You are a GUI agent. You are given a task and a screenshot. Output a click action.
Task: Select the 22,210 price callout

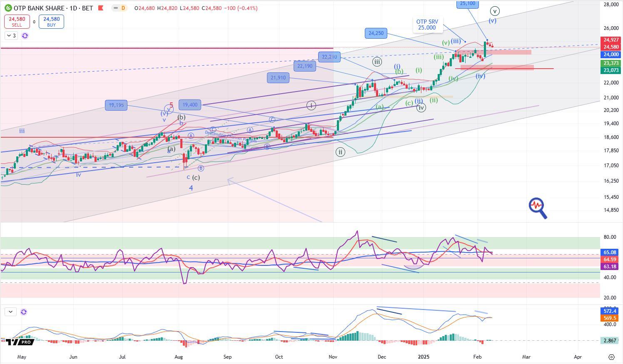coord(329,57)
